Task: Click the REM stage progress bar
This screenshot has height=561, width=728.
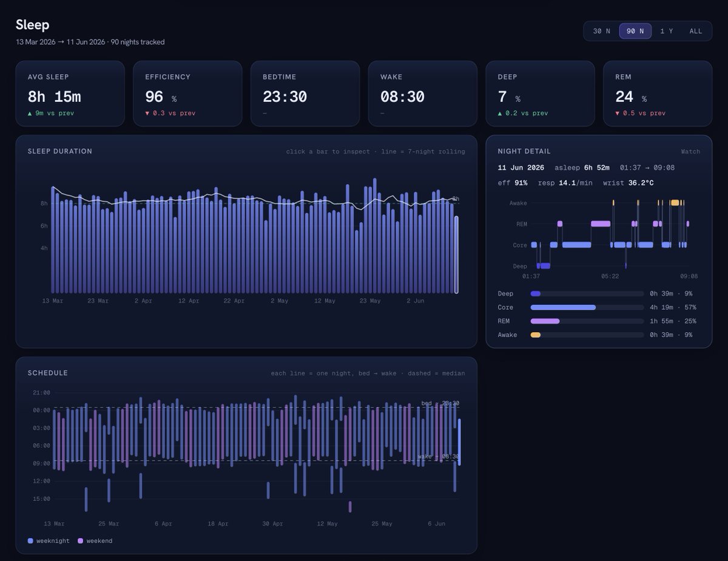Action: click(x=587, y=321)
